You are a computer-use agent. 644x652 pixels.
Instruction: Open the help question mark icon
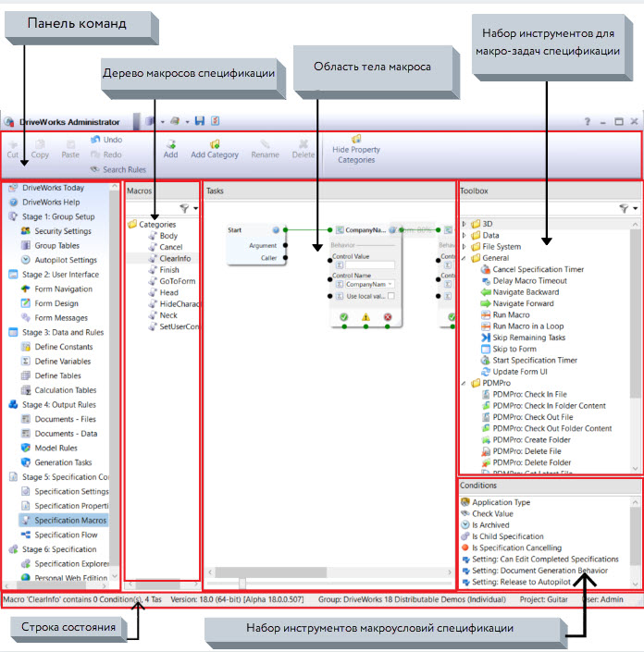(x=587, y=121)
